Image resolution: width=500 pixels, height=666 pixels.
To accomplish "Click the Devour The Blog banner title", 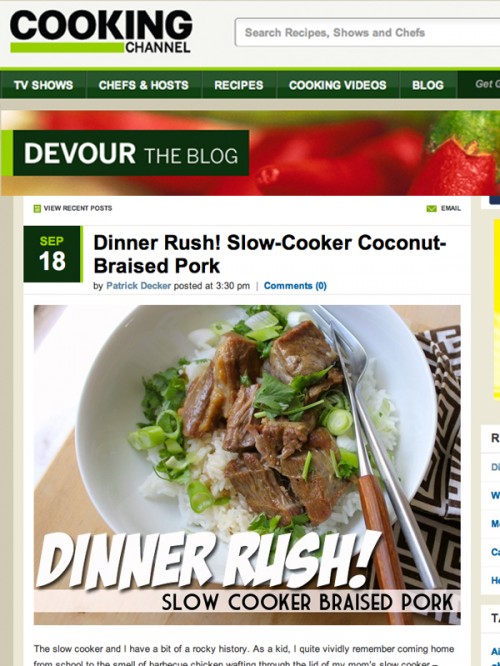I will pyautogui.click(x=131, y=153).
